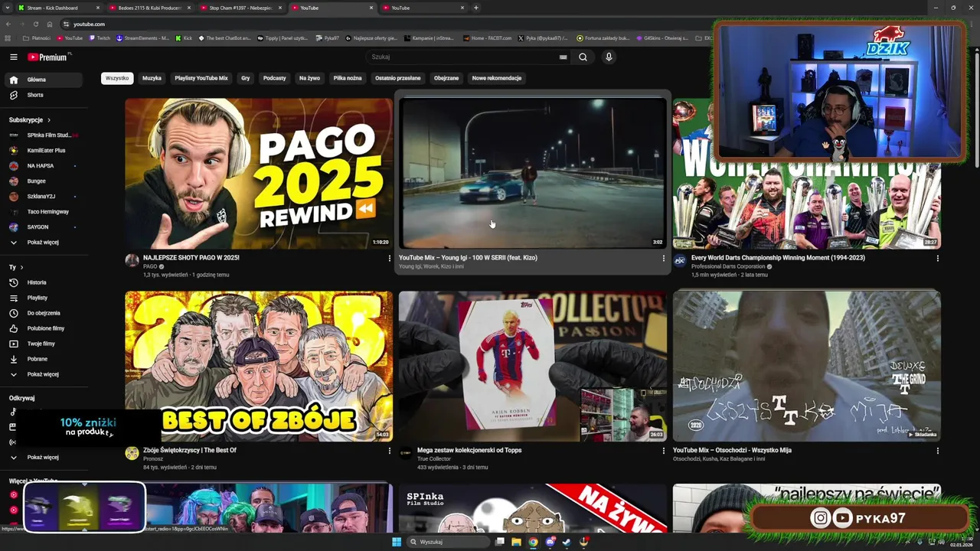
Task: Open the YouTube hamburger guide menu
Action: [x=13, y=57]
